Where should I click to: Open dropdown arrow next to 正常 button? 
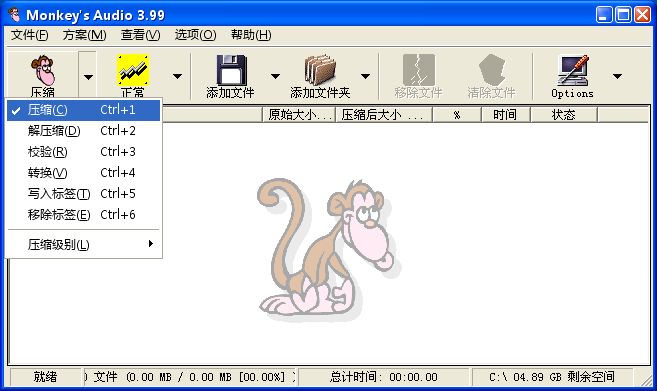point(177,76)
